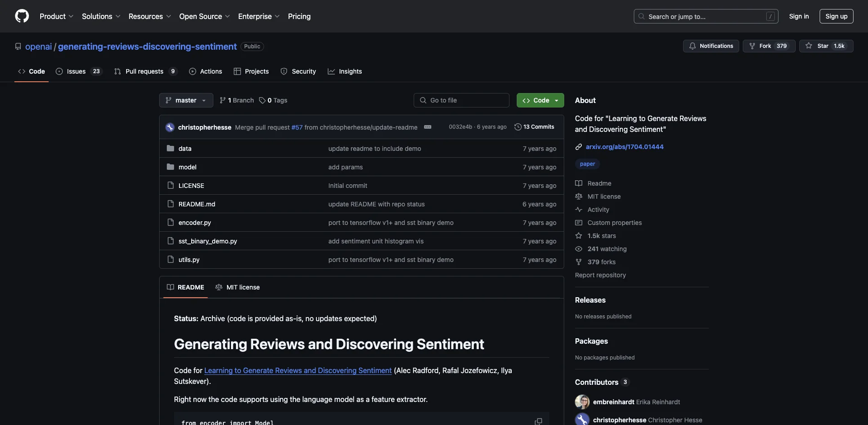The image size is (868, 425).
Task: Open the openai organization link
Action: point(38,47)
